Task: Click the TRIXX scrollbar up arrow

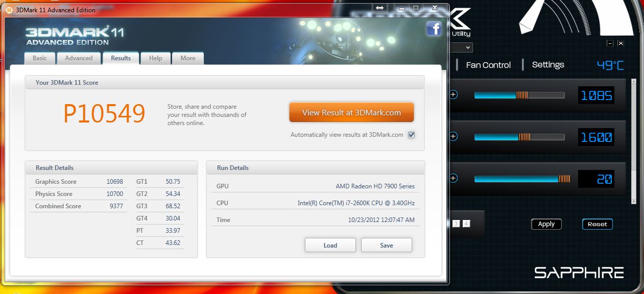Action: click(x=634, y=81)
